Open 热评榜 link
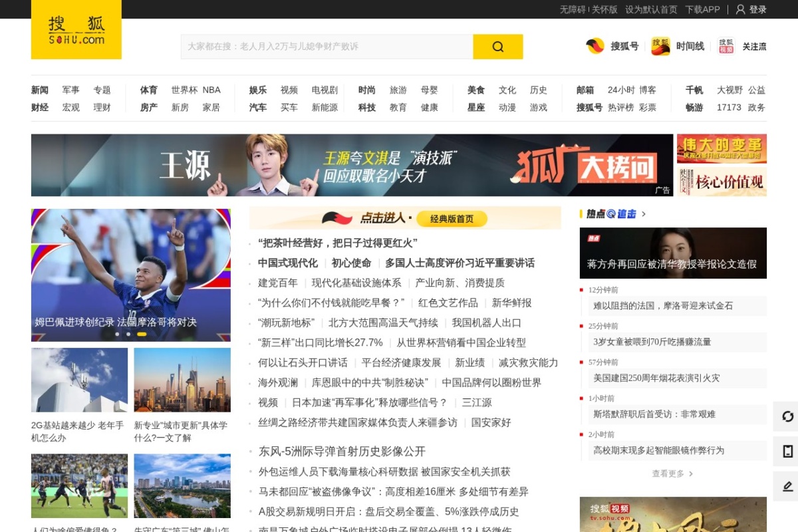The width and height of the screenshot is (798, 532). pos(620,107)
